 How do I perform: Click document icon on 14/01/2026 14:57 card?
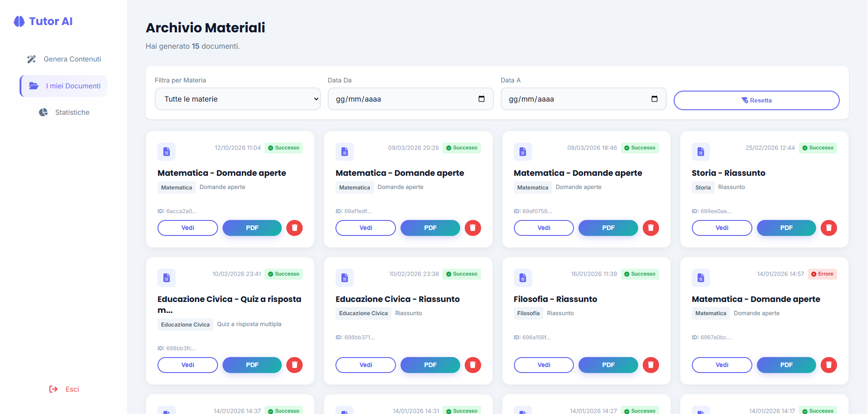[x=701, y=278]
